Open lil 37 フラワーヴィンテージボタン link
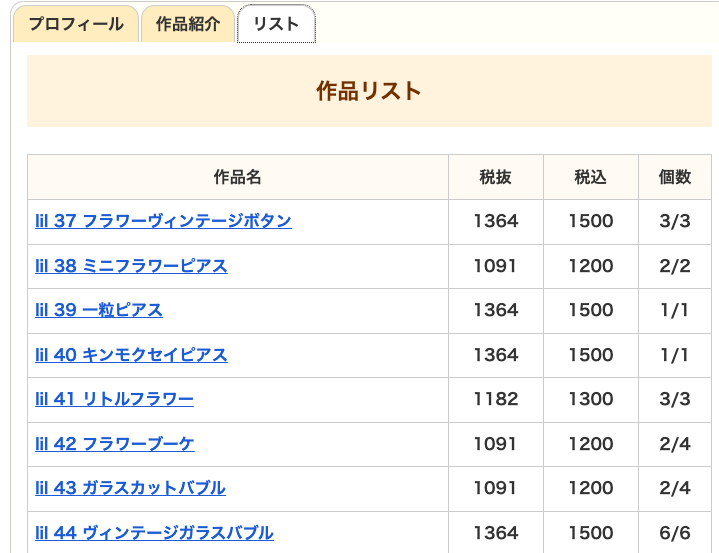719x553 pixels. coord(163,221)
